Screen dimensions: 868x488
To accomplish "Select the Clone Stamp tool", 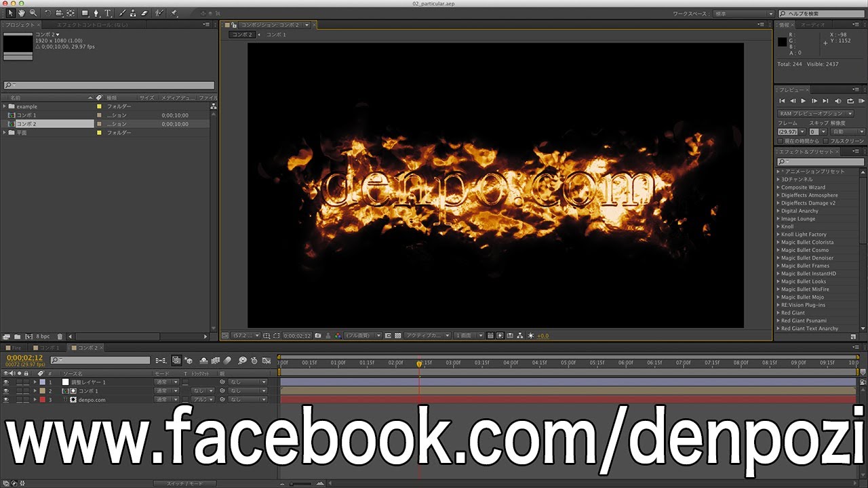I will [133, 13].
